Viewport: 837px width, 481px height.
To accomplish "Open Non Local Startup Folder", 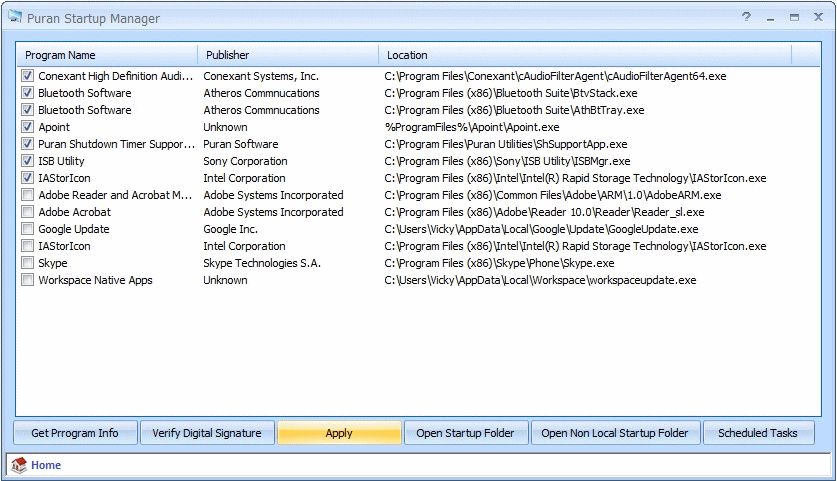I will pyautogui.click(x=614, y=433).
